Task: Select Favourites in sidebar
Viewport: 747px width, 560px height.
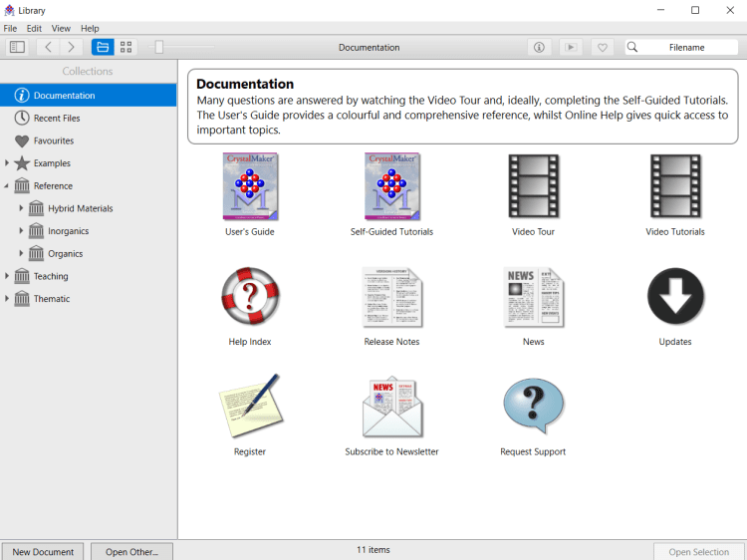Action: click(x=89, y=140)
